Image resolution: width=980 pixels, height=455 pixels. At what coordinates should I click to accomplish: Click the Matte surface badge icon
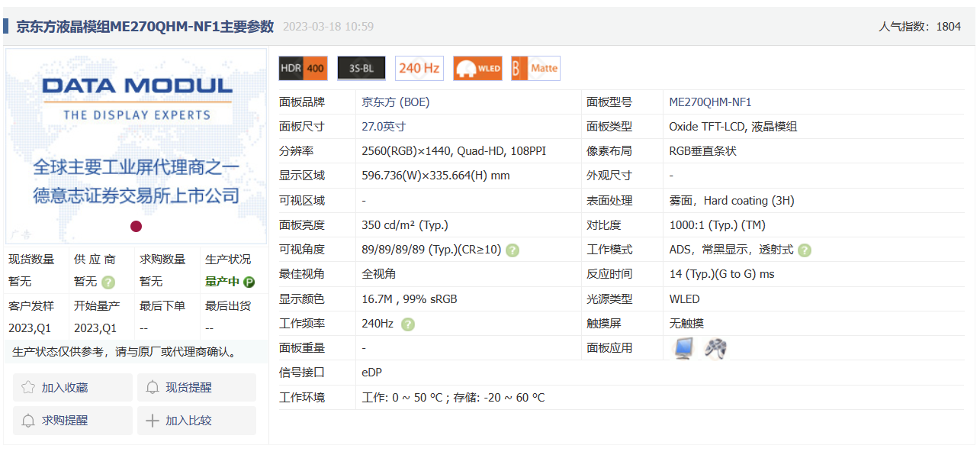tap(535, 68)
